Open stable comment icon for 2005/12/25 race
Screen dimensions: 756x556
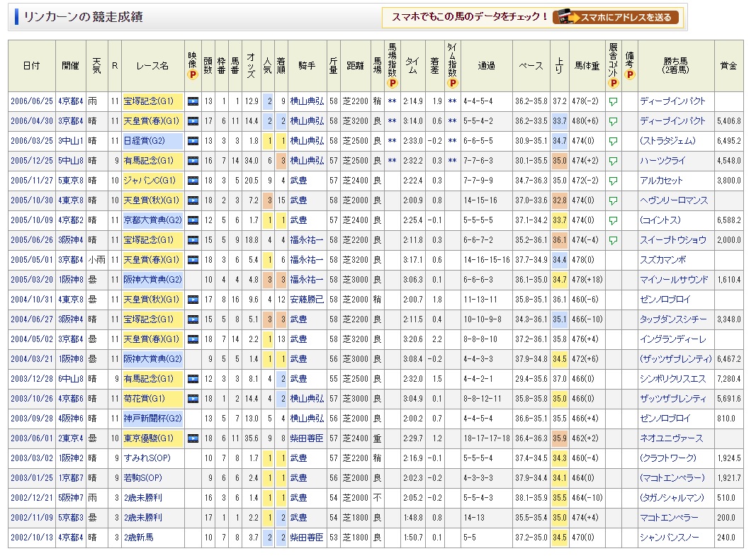[614, 161]
